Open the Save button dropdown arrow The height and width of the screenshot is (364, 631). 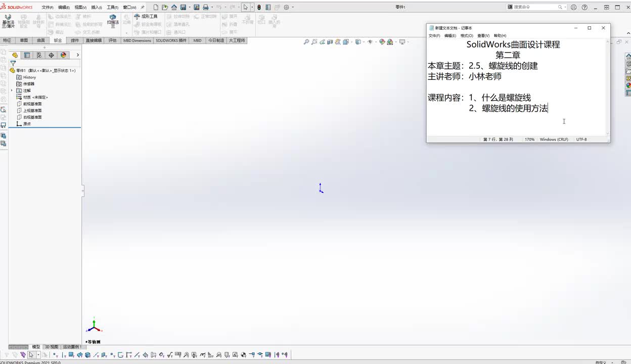190,7
